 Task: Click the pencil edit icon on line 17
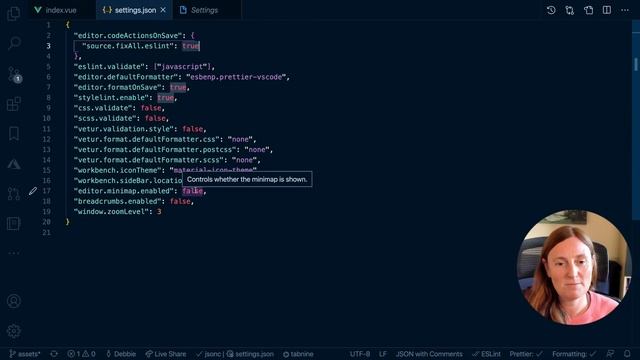pos(33,191)
